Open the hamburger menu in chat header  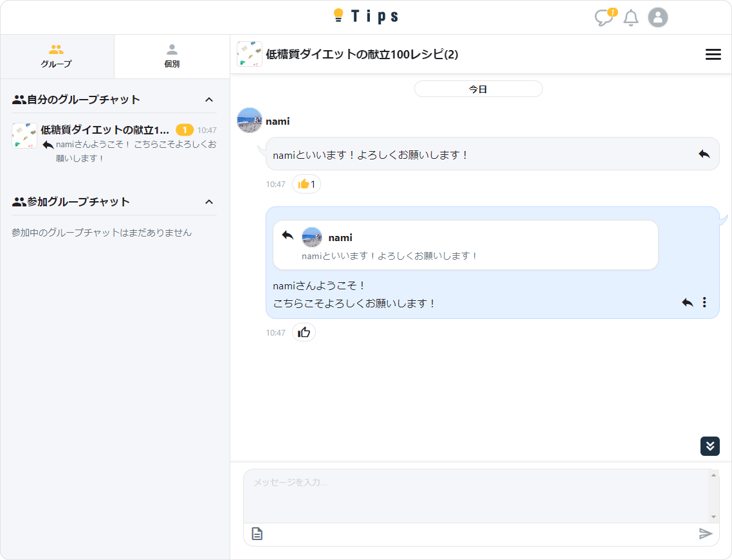713,54
